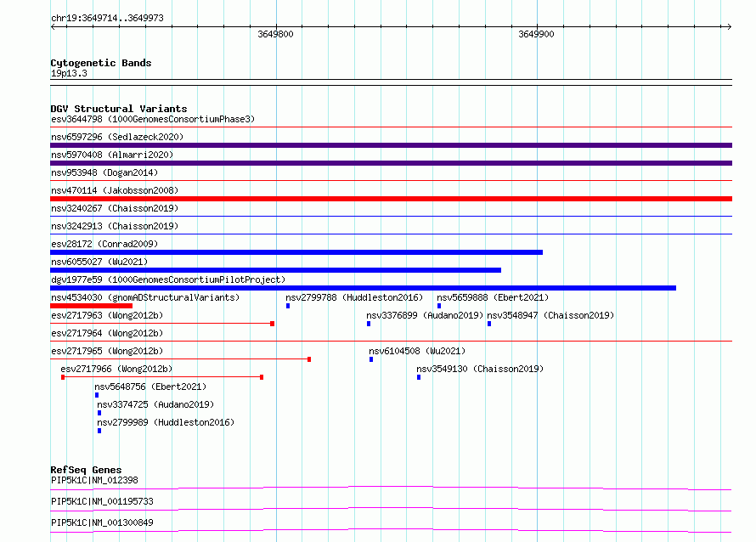Click the red left start marker of esv2717966
The image size is (756, 542).
coord(63,377)
